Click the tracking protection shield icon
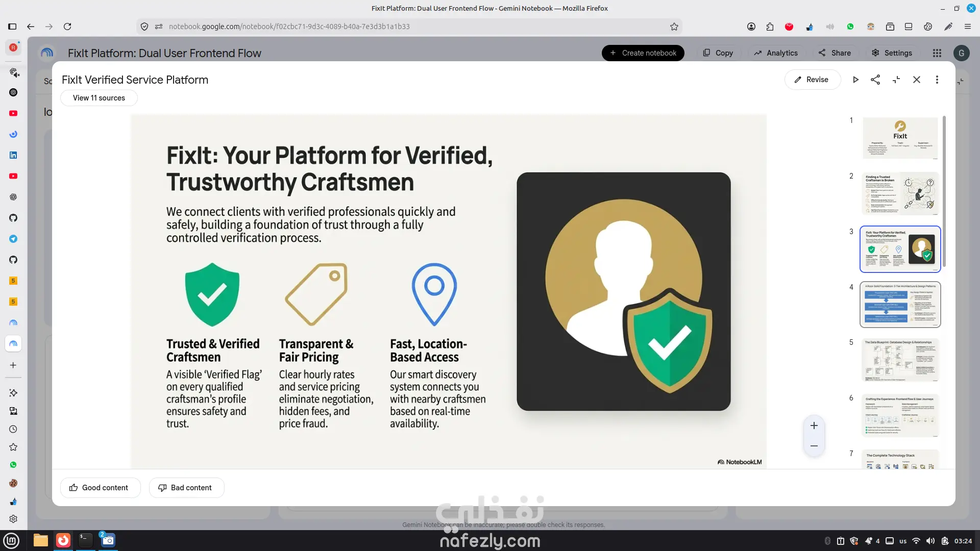The height and width of the screenshot is (551, 980). click(x=144, y=27)
